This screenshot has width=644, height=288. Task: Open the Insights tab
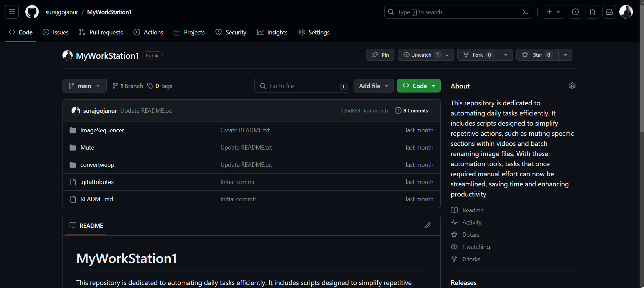coord(272,32)
